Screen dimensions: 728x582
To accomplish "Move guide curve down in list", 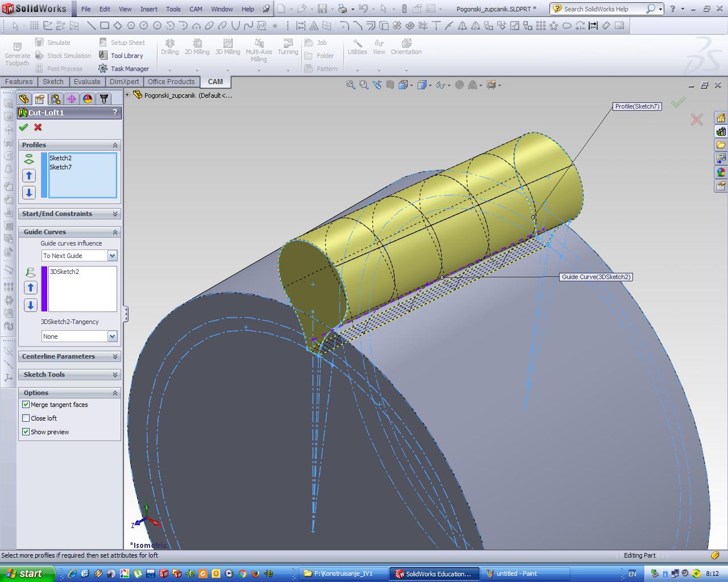I will click(x=31, y=305).
